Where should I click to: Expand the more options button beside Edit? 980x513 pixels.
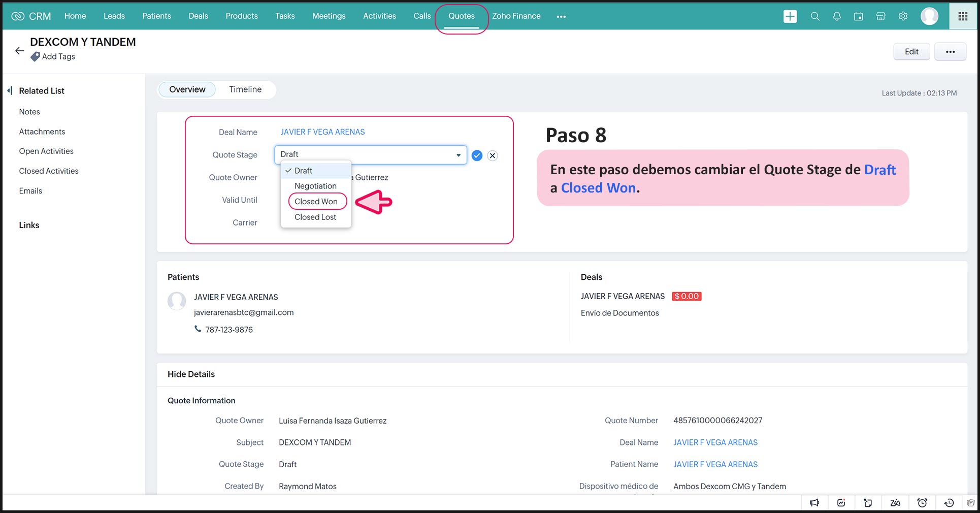(950, 52)
